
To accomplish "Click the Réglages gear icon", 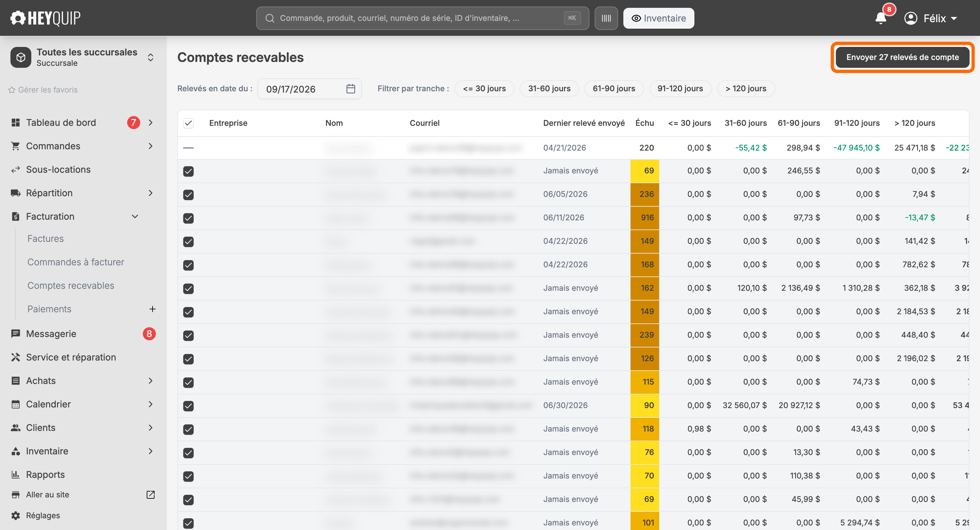I will tap(16, 516).
